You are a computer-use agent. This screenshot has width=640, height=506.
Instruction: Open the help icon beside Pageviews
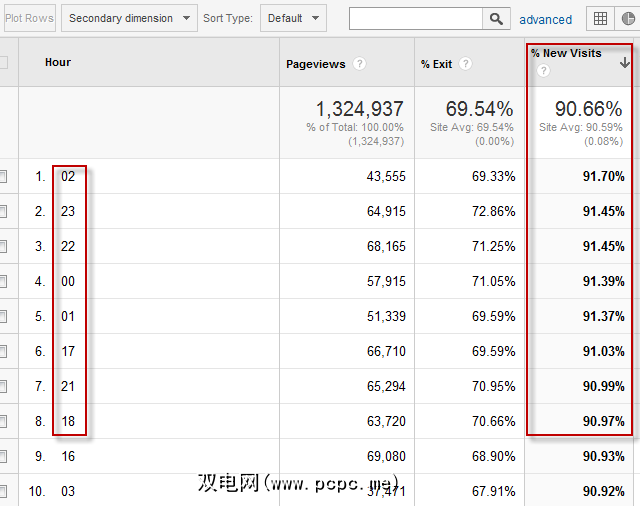click(x=359, y=64)
